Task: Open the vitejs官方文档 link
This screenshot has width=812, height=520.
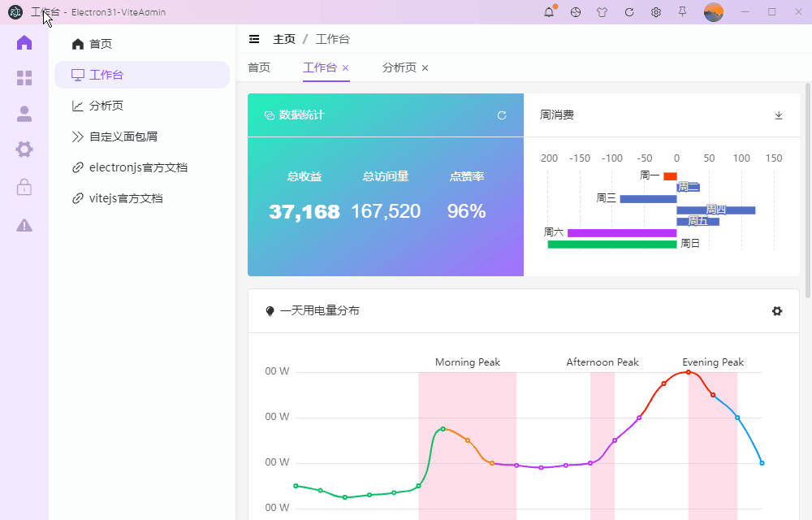Action: pos(121,197)
